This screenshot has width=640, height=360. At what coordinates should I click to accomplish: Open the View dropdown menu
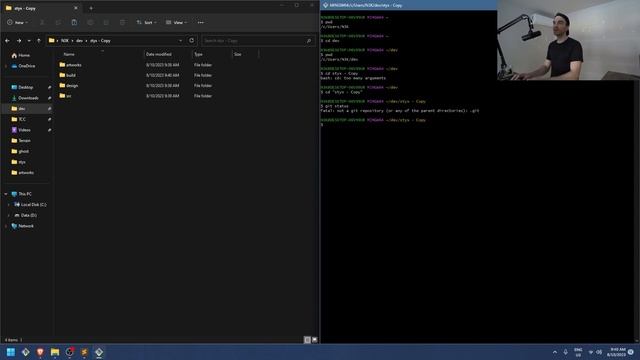[x=176, y=22]
